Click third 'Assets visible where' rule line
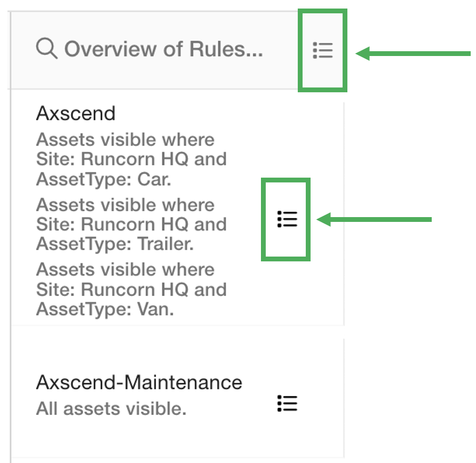476x463 pixels. click(125, 270)
